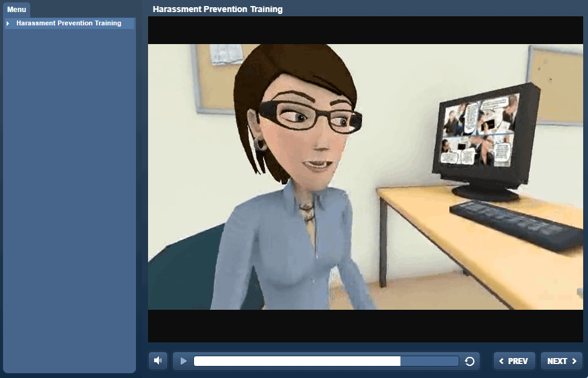
Task: Click the slide title above the video
Action: (218, 9)
